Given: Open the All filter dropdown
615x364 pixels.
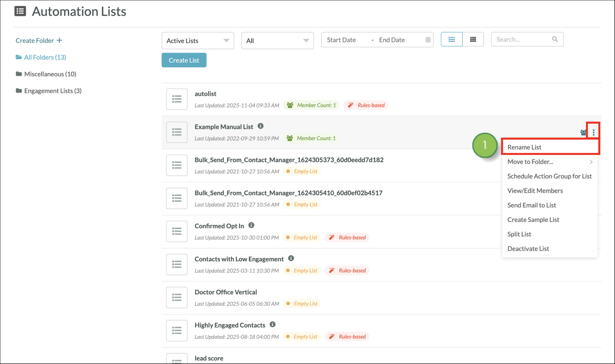Looking at the screenshot, I should (277, 40).
